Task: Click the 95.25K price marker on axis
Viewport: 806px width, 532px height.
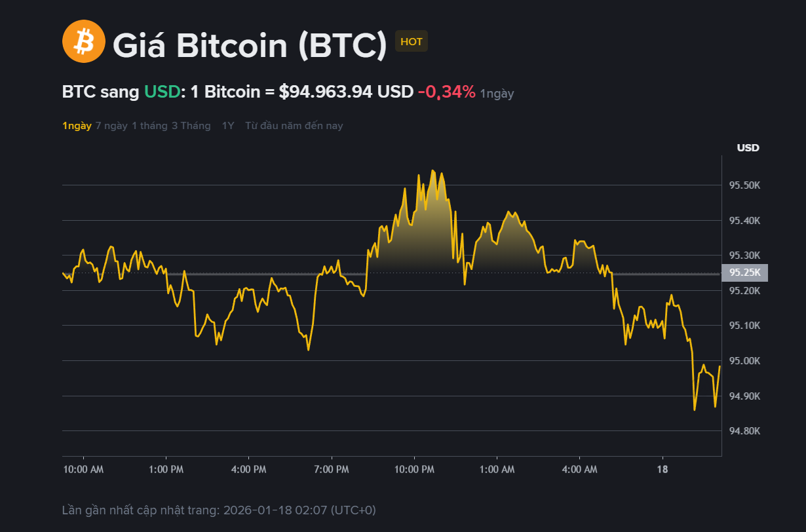Action: (x=744, y=273)
